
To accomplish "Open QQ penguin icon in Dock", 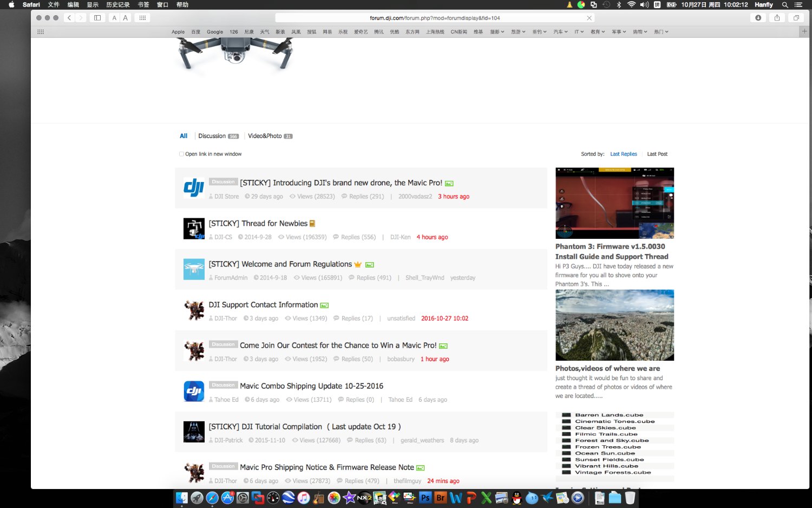I will point(517,498).
